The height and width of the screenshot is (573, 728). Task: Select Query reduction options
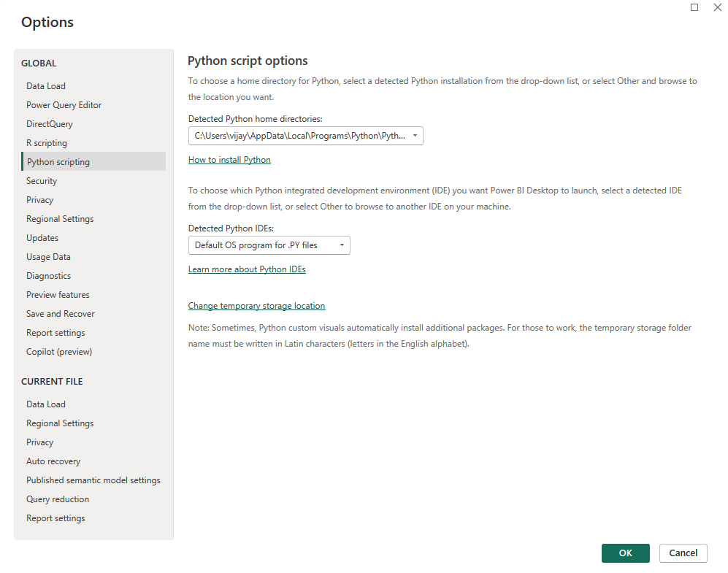(x=58, y=499)
